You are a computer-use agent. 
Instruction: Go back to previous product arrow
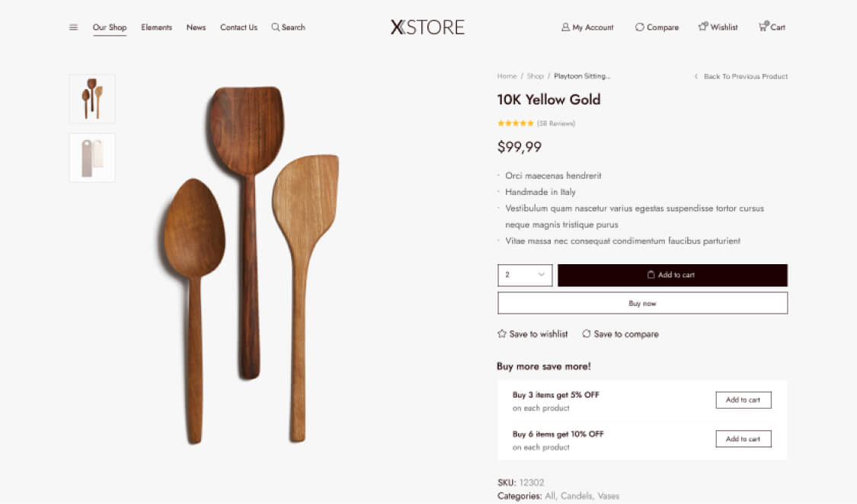pos(696,76)
